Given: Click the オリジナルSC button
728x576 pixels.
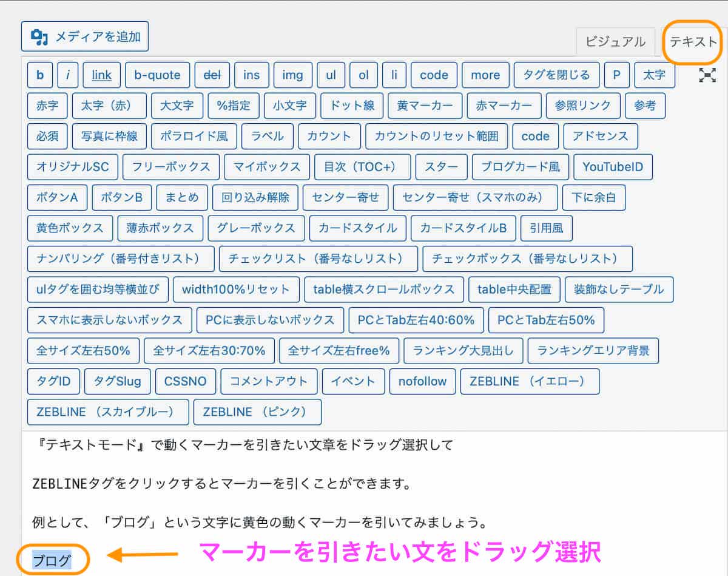Looking at the screenshot, I should coord(73,167).
